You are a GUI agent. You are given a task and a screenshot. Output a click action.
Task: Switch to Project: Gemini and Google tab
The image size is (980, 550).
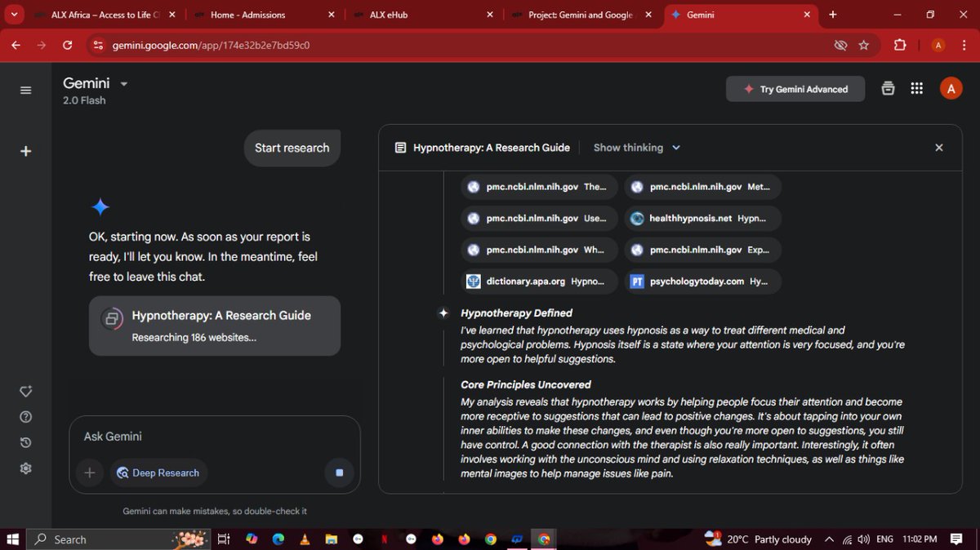pyautogui.click(x=581, y=15)
